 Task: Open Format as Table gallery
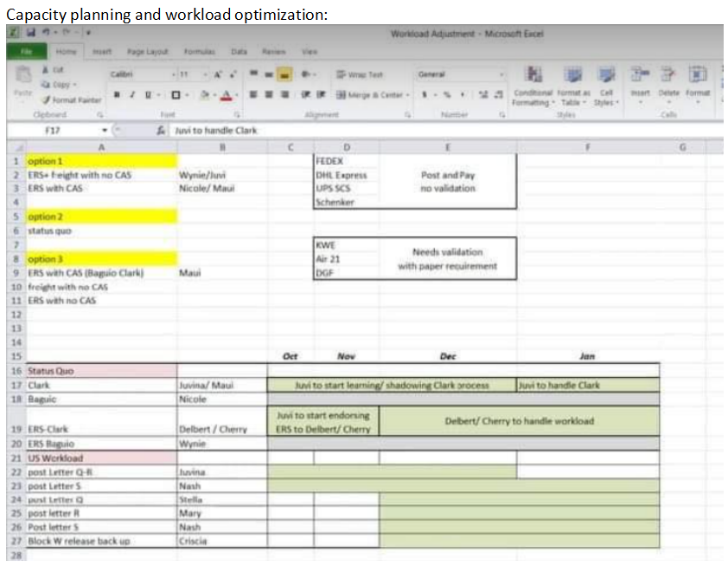click(x=573, y=86)
